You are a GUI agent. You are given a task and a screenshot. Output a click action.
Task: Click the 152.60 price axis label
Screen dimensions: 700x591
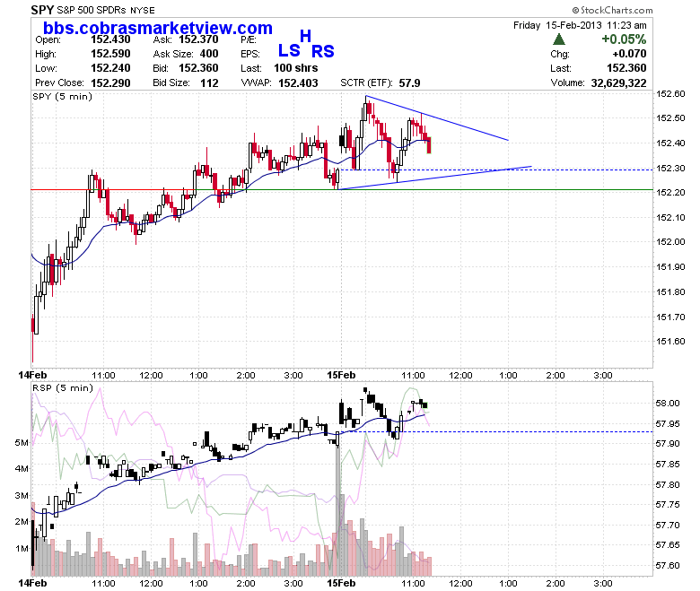click(x=670, y=93)
